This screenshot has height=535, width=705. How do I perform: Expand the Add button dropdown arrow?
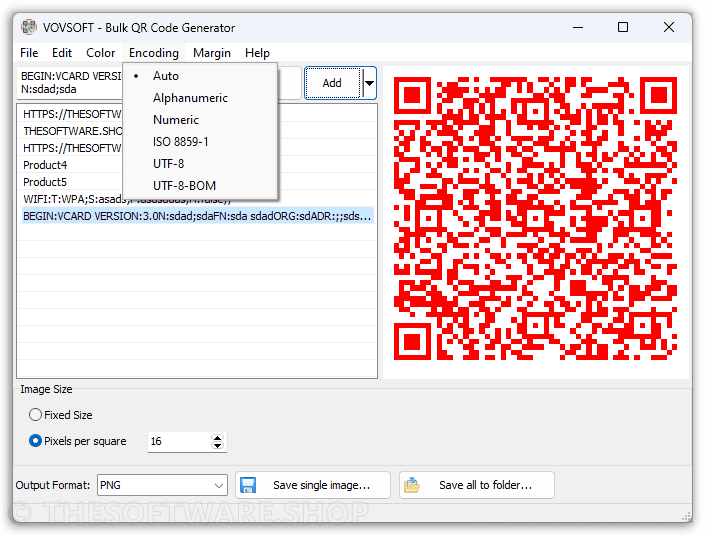(370, 83)
